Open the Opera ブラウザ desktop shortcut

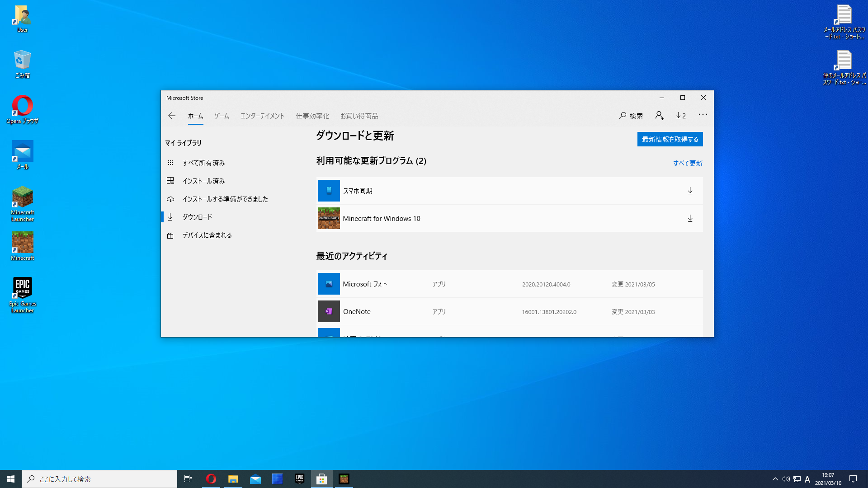coord(22,109)
